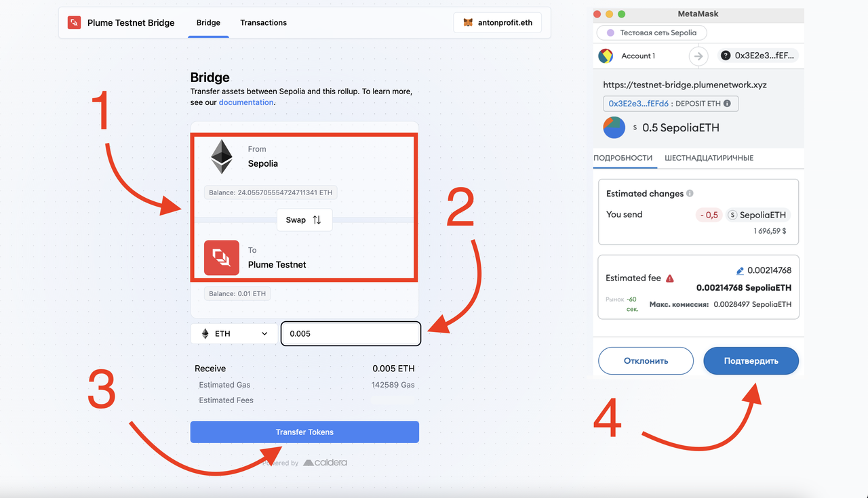Screen dimensions: 868x498
Task: Switch to the Bridge tab
Action: 208,22
